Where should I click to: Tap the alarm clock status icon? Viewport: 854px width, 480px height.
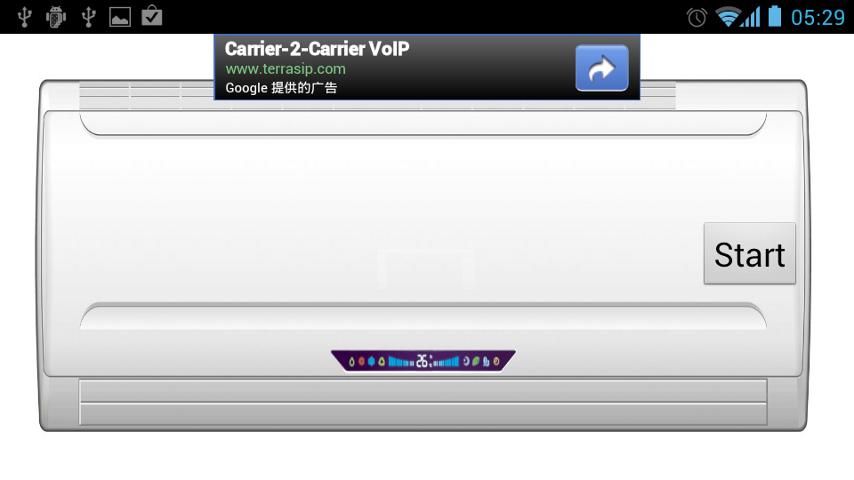click(x=697, y=17)
